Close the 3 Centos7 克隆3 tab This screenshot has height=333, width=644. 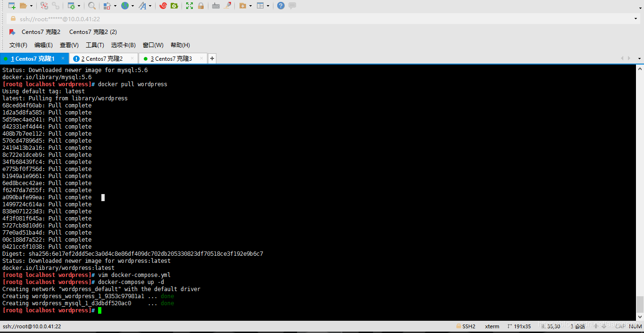click(202, 58)
